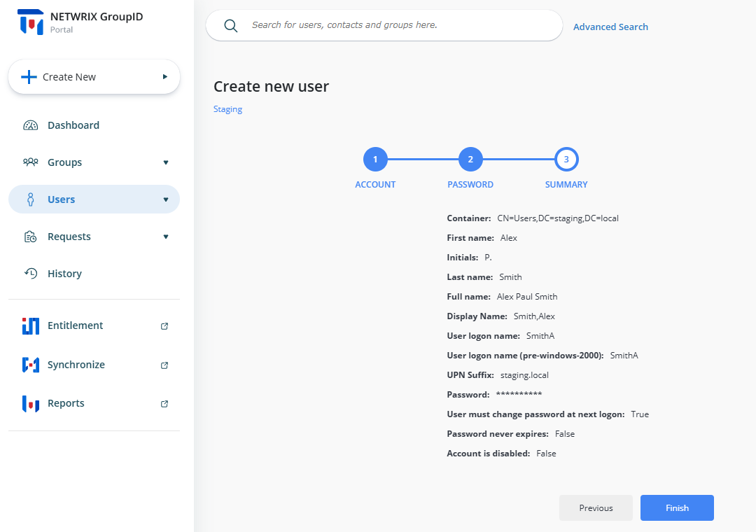Viewport: 756px width, 532px height.
Task: Go back to the Password wizard step
Action: point(470,159)
